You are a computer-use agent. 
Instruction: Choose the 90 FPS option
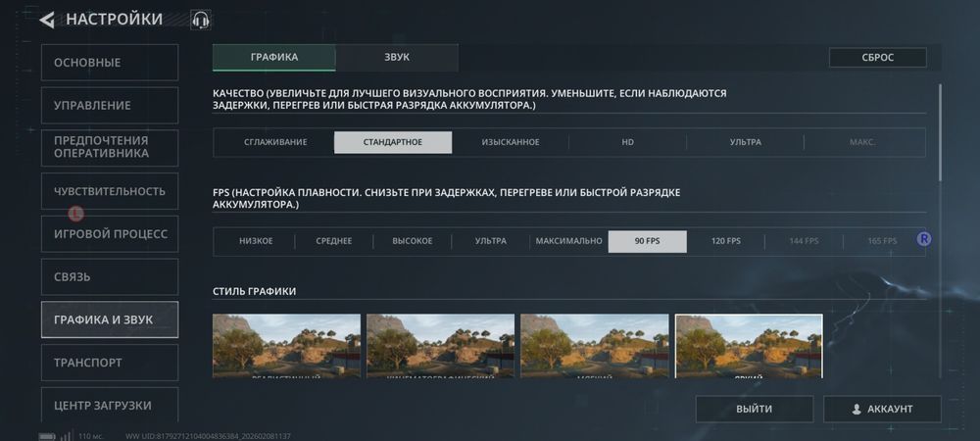647,241
